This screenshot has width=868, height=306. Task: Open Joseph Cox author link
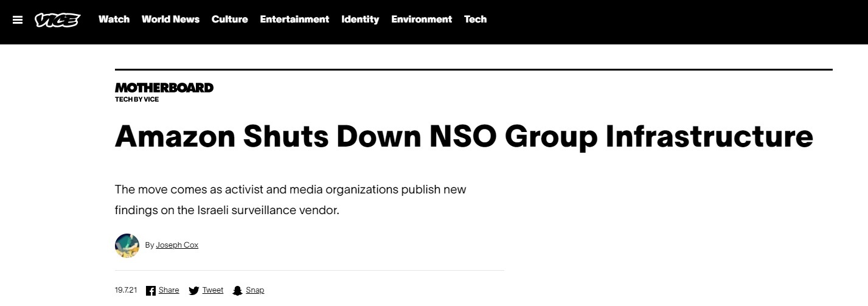tap(177, 245)
